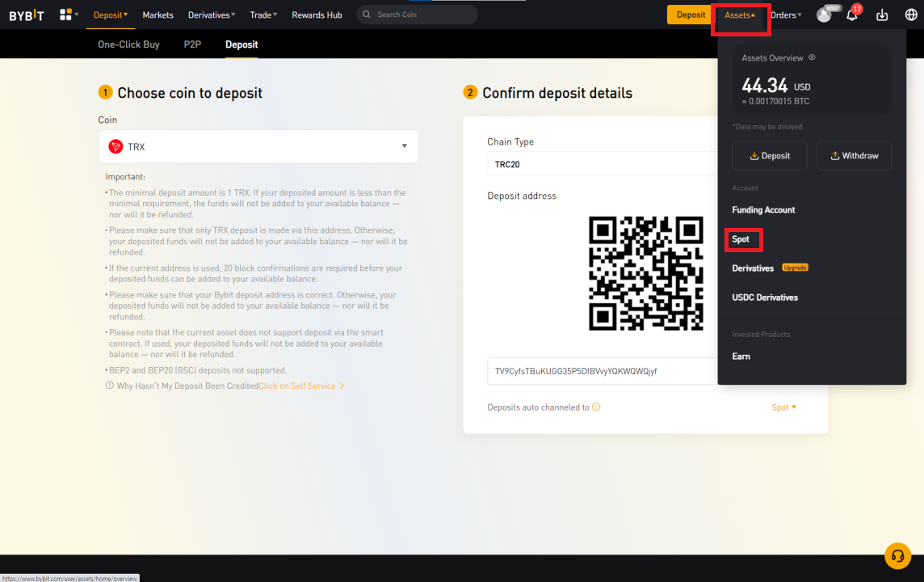Viewport: 924px width, 582px height.
Task: Open the Click on Self Service link
Action: coord(301,386)
